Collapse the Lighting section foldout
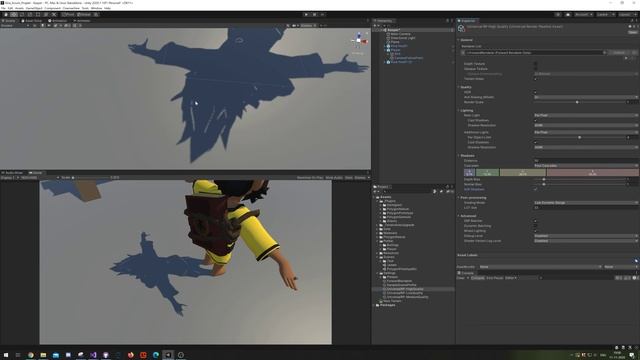Screen dimensions: 640x360 [458, 110]
